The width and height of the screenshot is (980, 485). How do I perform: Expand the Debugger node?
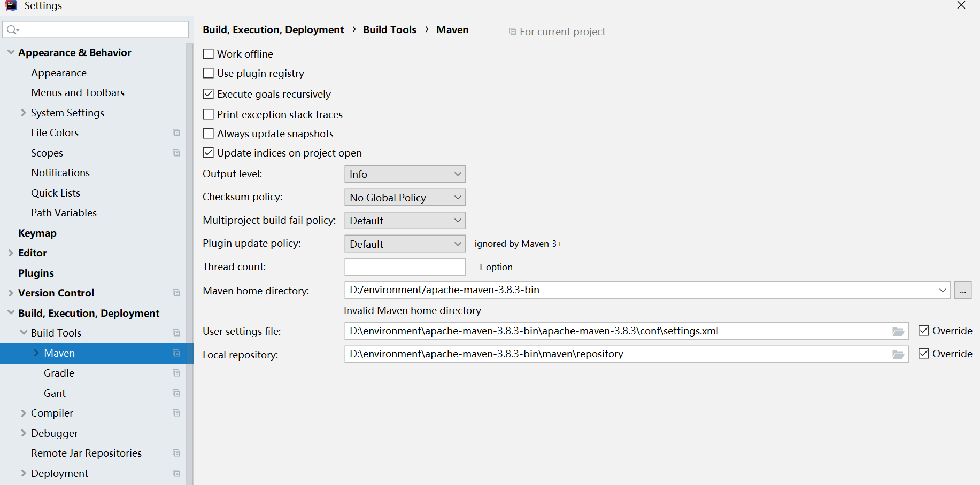tap(24, 433)
